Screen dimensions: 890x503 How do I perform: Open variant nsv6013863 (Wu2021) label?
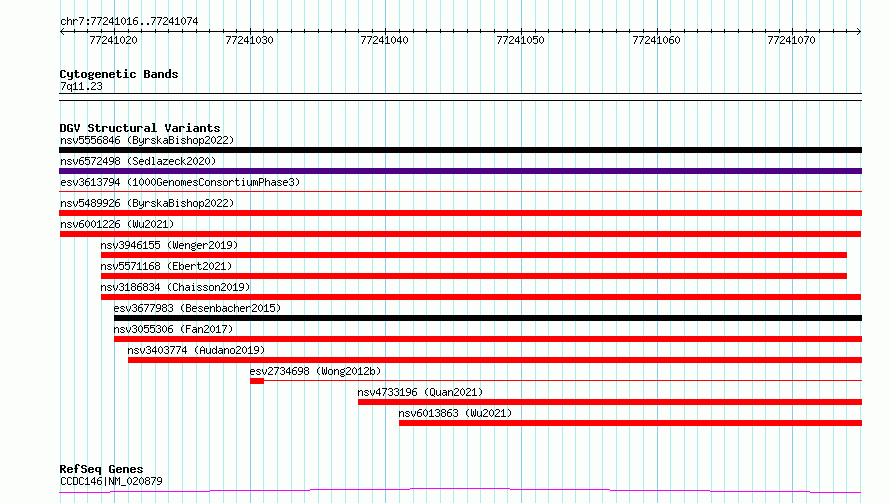(x=455, y=413)
